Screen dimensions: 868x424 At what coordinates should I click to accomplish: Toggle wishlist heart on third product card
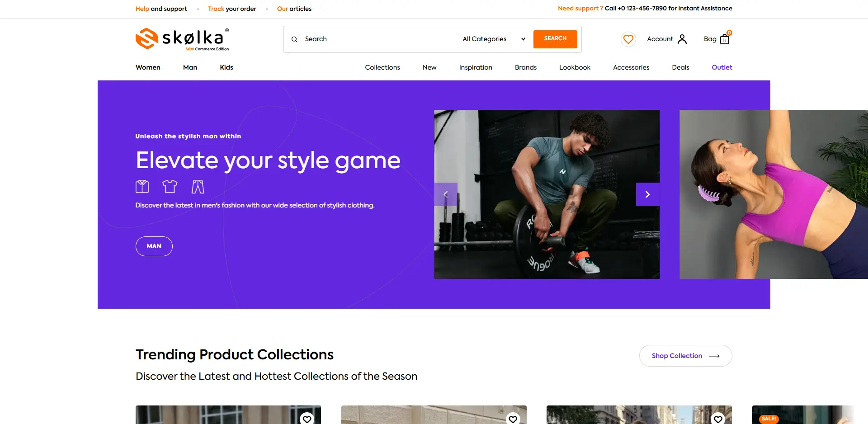tap(718, 419)
